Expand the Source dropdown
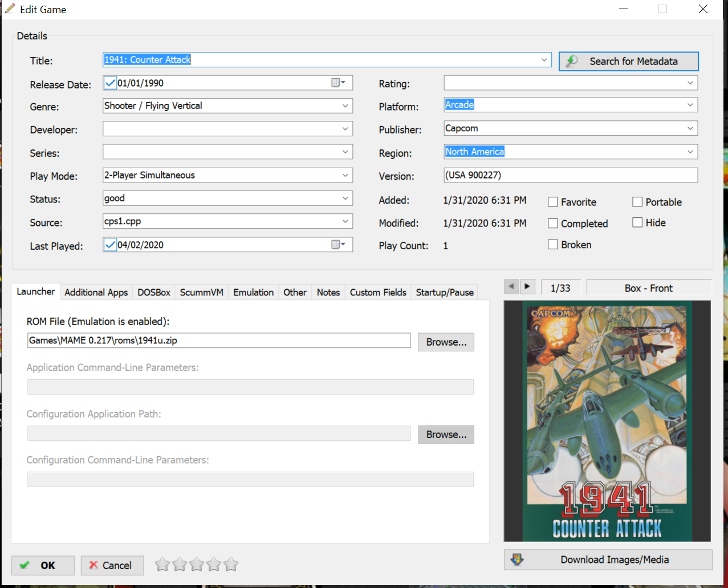The height and width of the screenshot is (588, 728). pyautogui.click(x=345, y=221)
